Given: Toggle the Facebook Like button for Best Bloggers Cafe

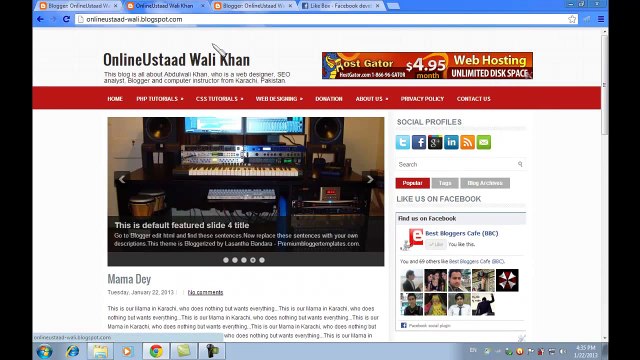Looking at the screenshot, I should pos(436,244).
